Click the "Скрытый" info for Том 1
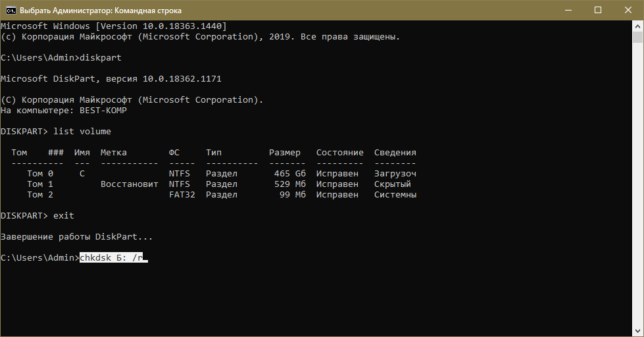 393,184
